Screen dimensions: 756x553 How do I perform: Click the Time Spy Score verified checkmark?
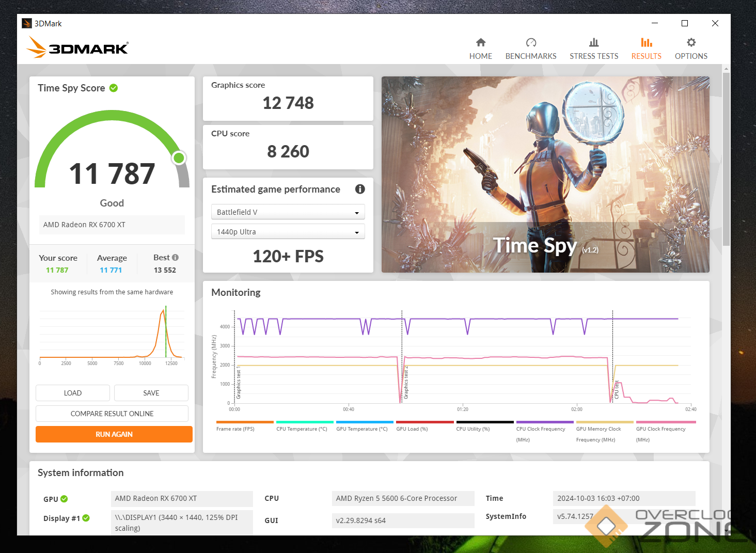click(x=114, y=88)
